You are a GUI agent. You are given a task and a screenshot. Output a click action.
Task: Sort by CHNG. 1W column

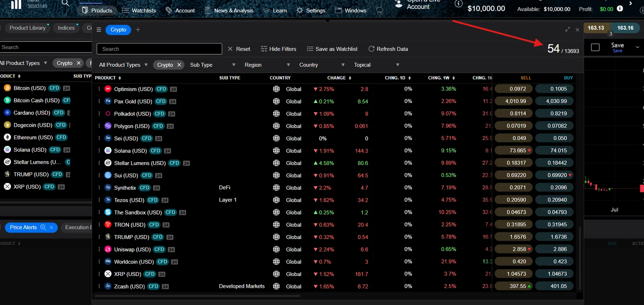coord(441,78)
